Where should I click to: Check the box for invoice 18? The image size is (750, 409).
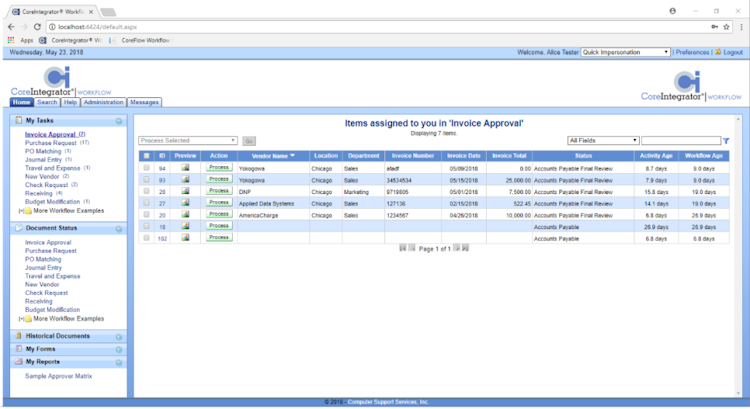[146, 226]
